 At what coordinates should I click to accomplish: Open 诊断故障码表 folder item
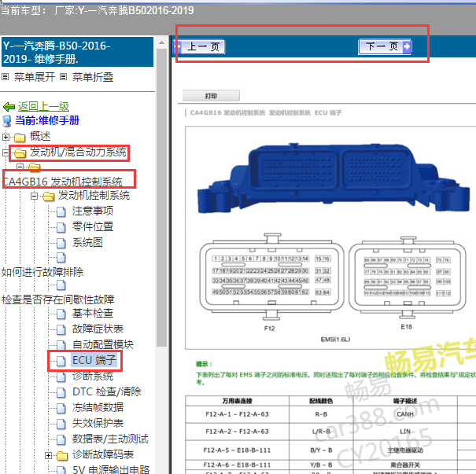coord(103,454)
